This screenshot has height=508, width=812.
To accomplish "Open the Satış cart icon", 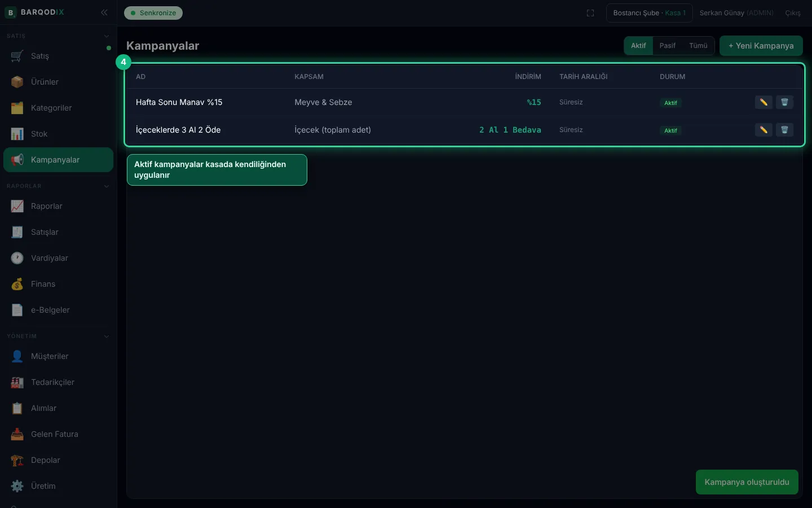I will [17, 56].
